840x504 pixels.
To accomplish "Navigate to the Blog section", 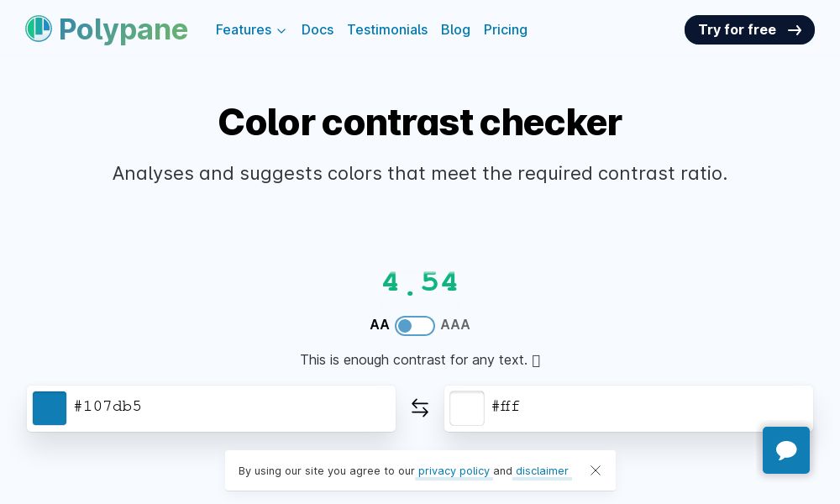I will pos(455,29).
